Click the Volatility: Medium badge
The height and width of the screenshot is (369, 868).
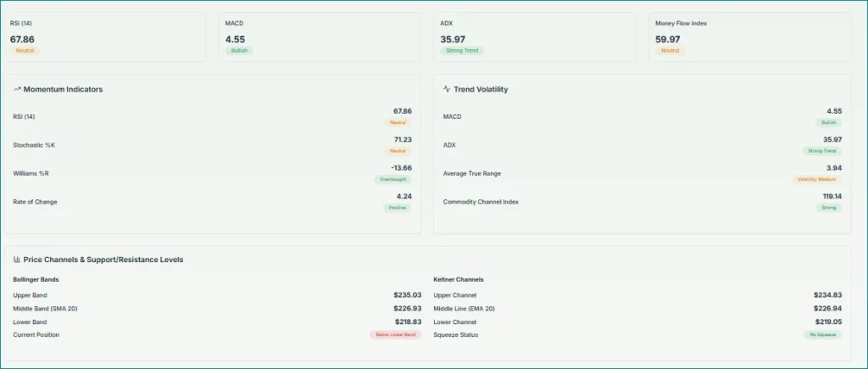[817, 179]
